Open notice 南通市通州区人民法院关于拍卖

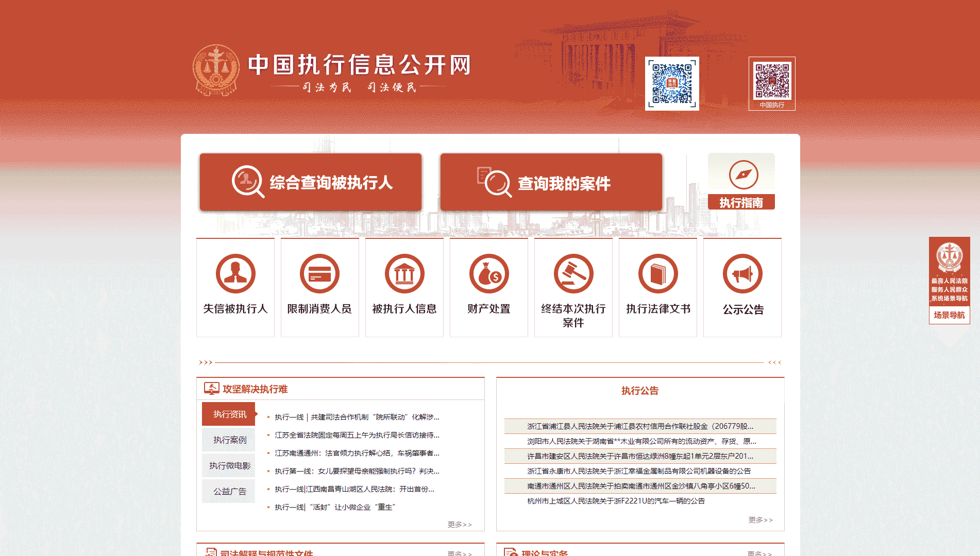coord(641,486)
